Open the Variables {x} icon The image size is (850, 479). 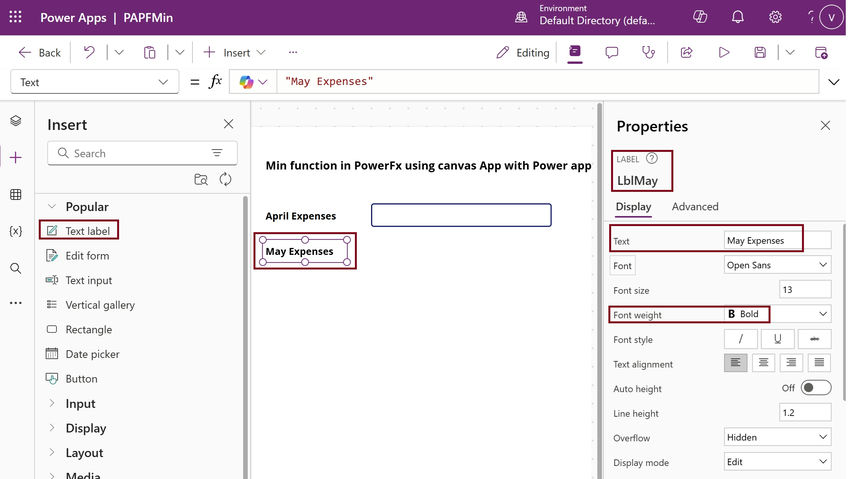click(16, 231)
